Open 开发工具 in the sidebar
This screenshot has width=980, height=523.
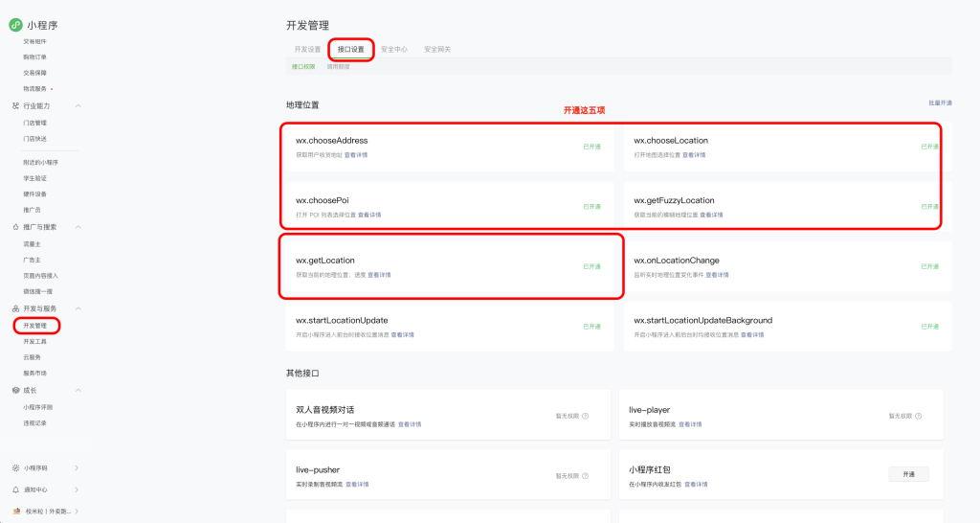click(x=34, y=341)
